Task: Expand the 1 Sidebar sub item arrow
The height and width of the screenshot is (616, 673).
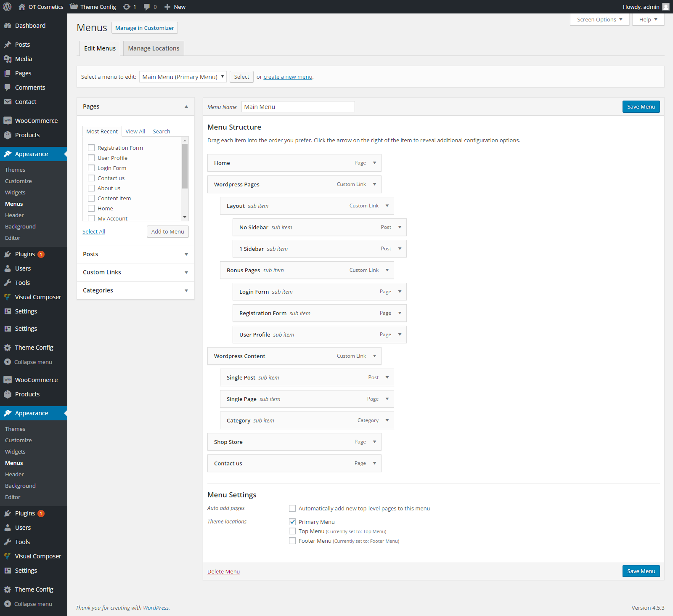Action: [400, 249]
